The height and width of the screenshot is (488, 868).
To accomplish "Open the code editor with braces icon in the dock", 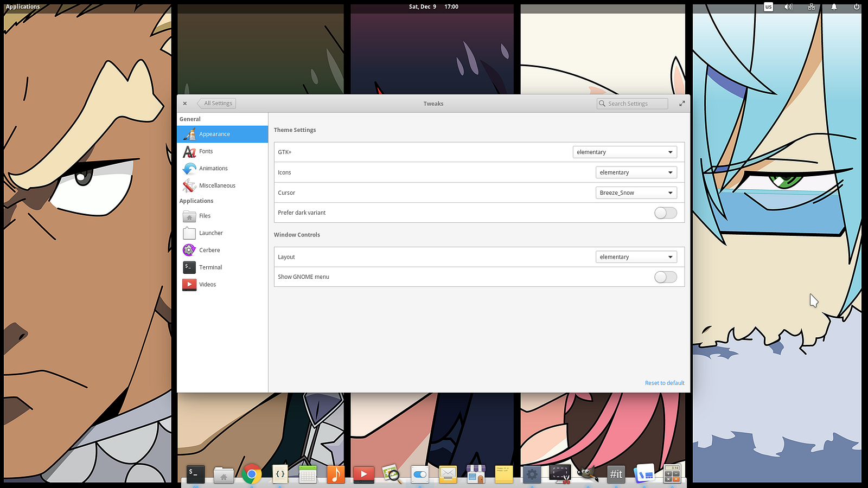I will [x=280, y=474].
